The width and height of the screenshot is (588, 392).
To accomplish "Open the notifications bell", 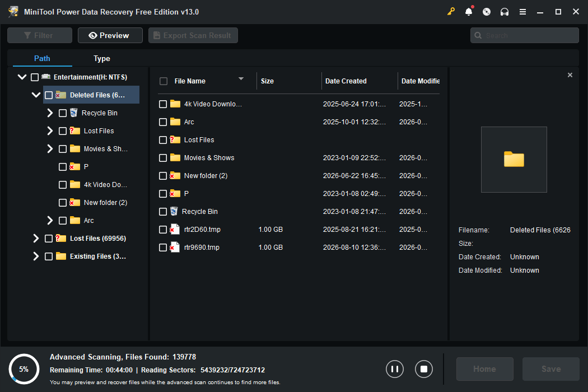I will [x=469, y=12].
